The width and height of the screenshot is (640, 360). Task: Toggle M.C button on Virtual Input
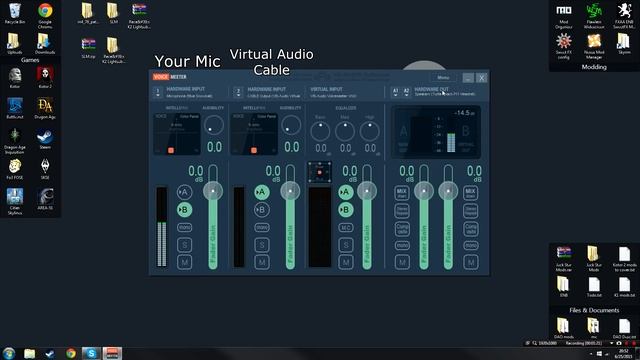click(346, 228)
